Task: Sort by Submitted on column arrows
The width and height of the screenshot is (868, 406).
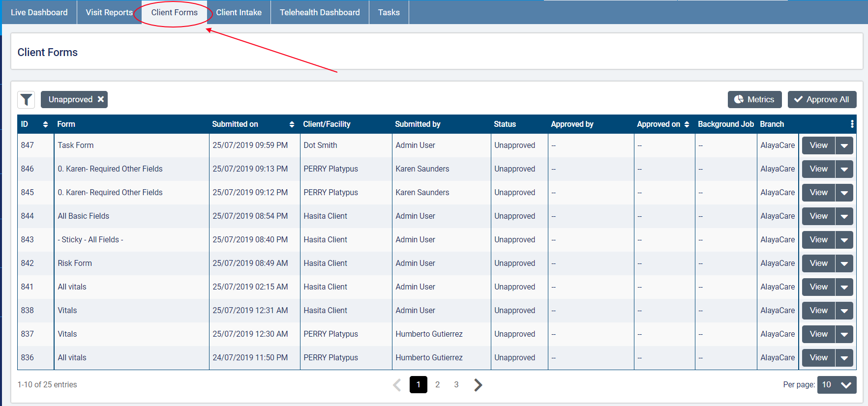Action: [x=292, y=124]
